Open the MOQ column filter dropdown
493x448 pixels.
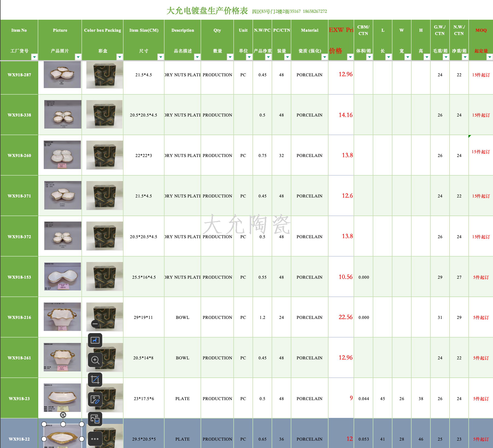(x=489, y=57)
